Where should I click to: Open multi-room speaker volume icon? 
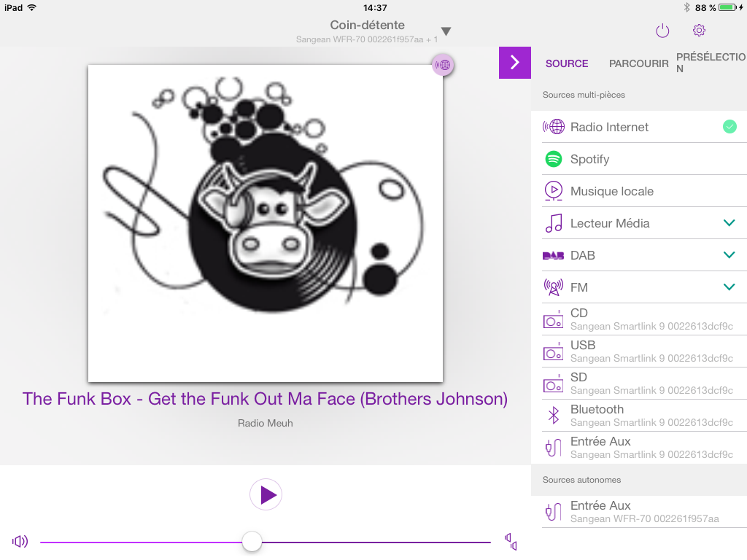[x=511, y=542]
